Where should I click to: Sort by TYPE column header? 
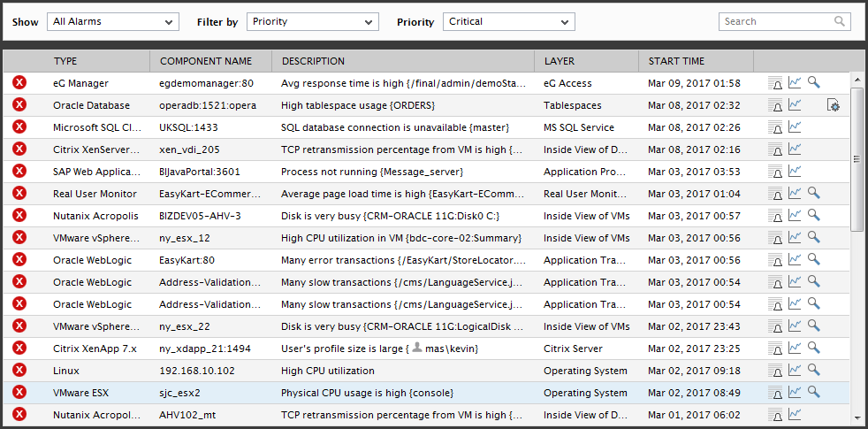click(x=65, y=62)
